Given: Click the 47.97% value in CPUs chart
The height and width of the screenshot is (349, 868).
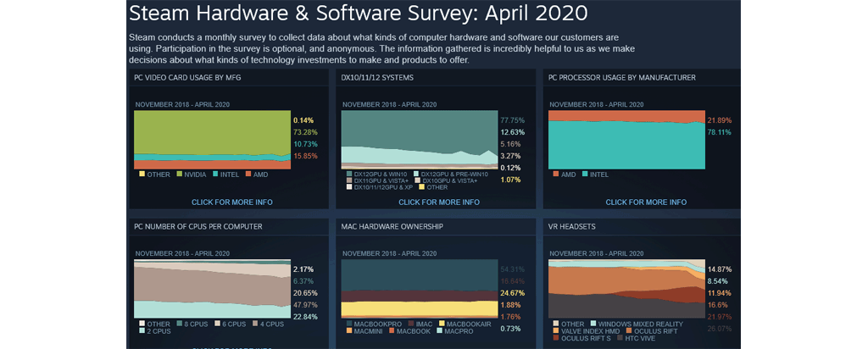Looking at the screenshot, I should 305,305.
